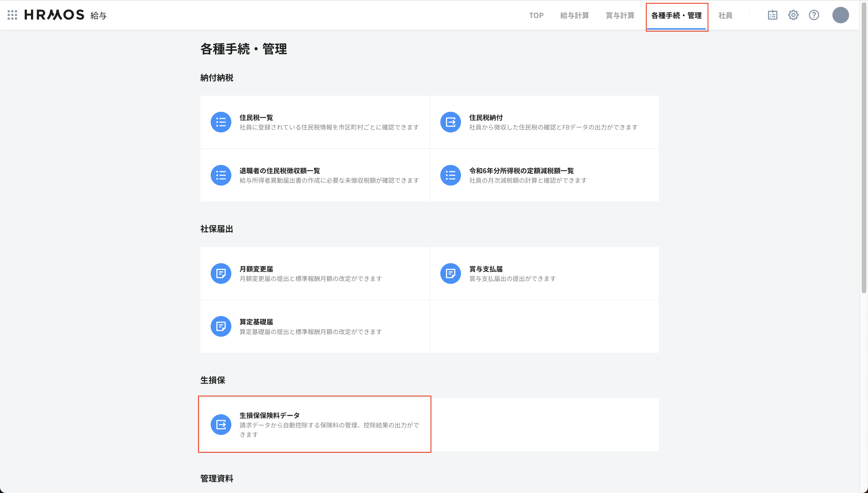Open the app grid launcher icon
This screenshot has height=493, width=868.
[12, 15]
